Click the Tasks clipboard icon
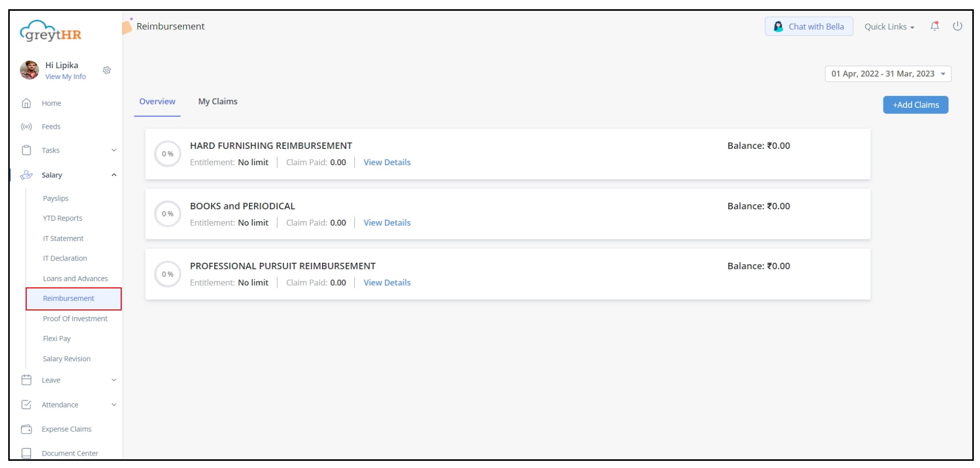 [26, 150]
